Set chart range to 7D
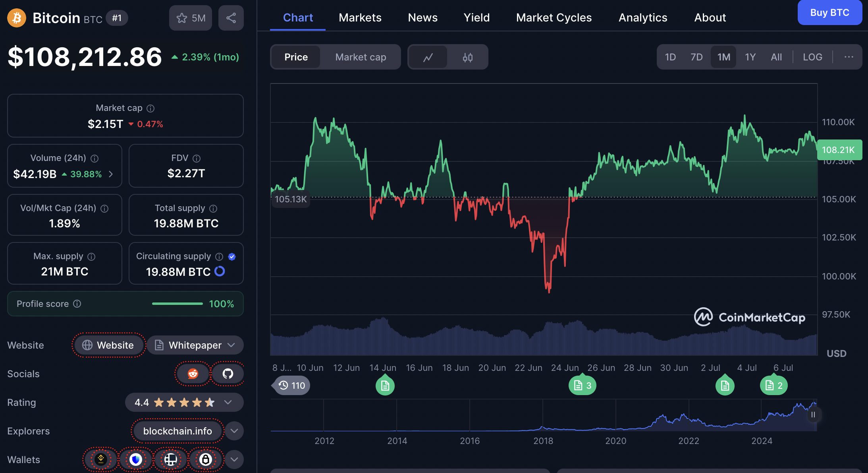868x473 pixels. 696,57
